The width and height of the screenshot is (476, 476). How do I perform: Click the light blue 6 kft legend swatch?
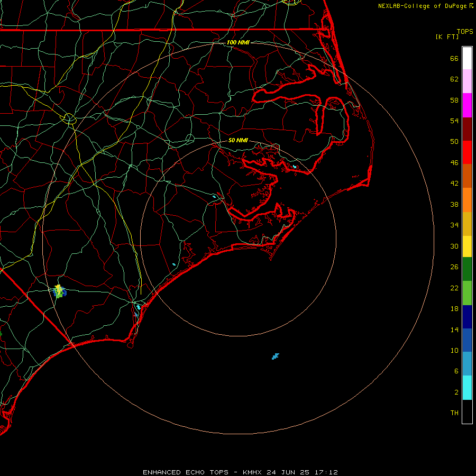(467, 364)
